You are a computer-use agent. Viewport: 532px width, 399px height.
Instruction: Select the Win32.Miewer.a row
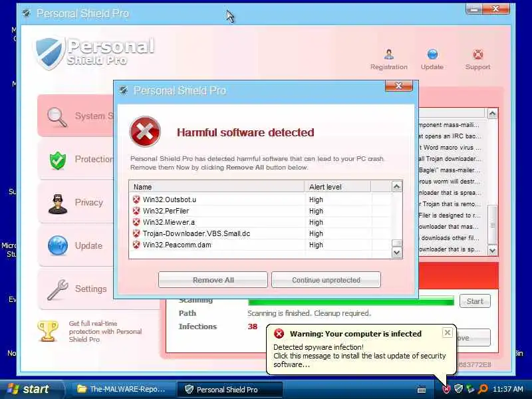[260, 222]
